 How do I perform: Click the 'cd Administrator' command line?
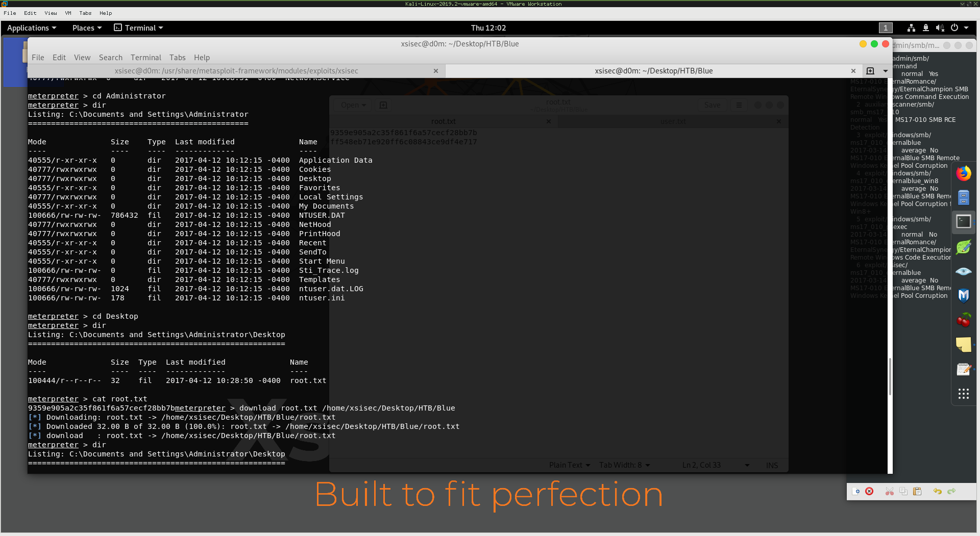tap(96, 96)
